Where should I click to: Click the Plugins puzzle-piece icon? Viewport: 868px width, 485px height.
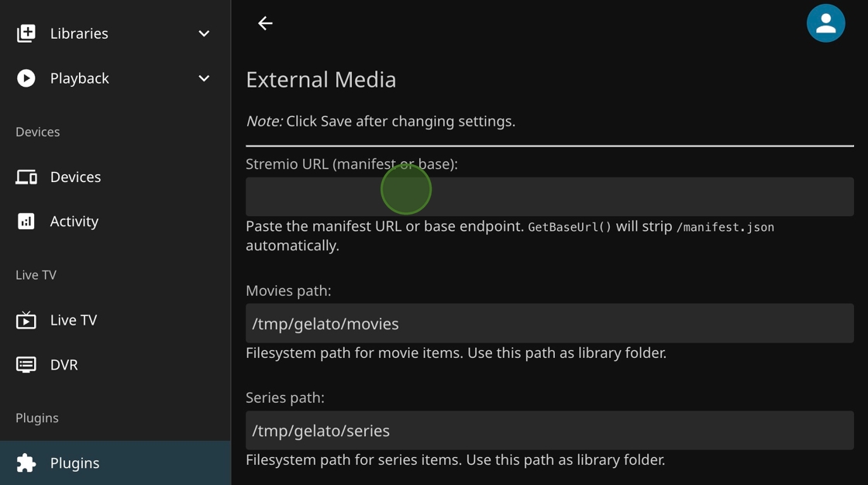26,463
